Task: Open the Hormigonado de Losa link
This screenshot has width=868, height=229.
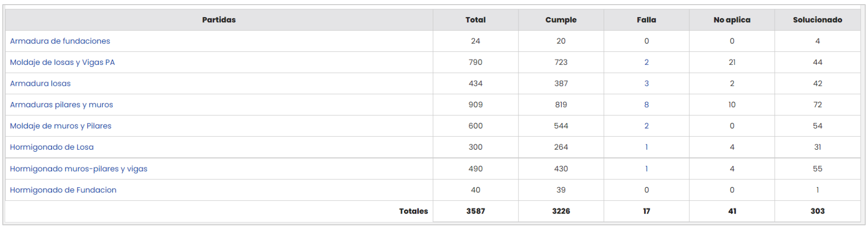Action: [x=52, y=147]
